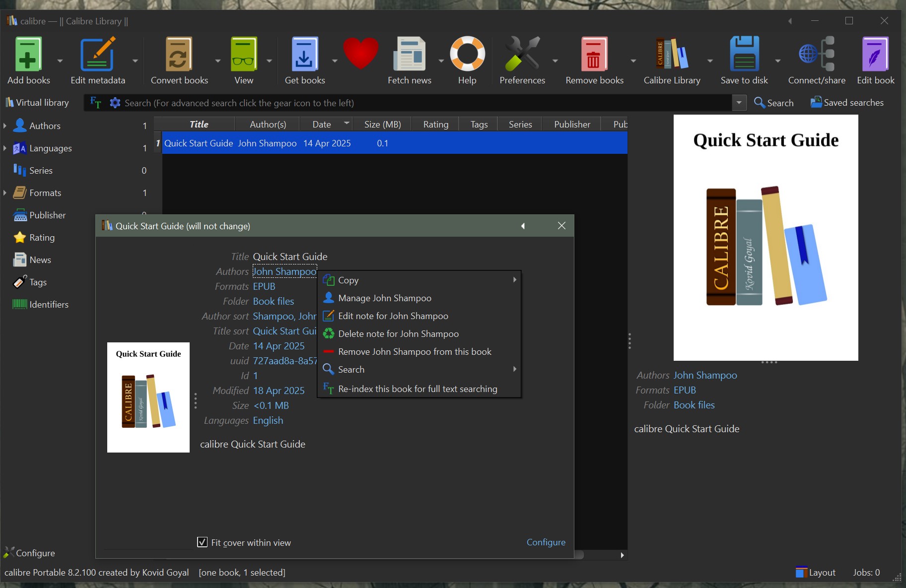Click the advanced search gear icon
This screenshot has height=588, width=906.
[x=115, y=103]
